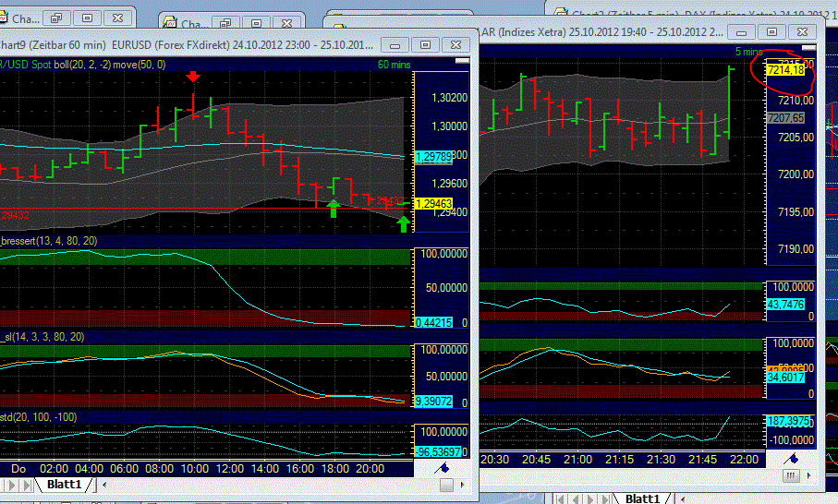Click the _bressert(13, 4, 80, 20) label

[49, 241]
